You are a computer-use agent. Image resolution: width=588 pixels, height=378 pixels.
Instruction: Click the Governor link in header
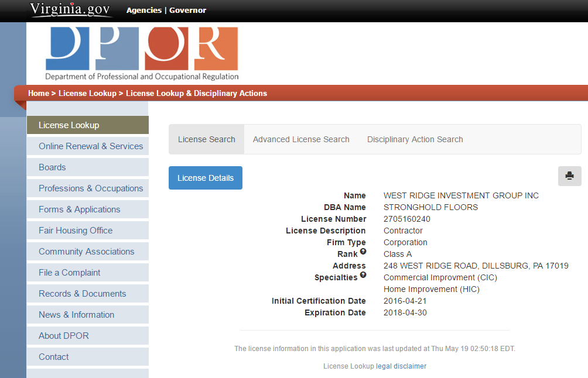click(x=187, y=10)
